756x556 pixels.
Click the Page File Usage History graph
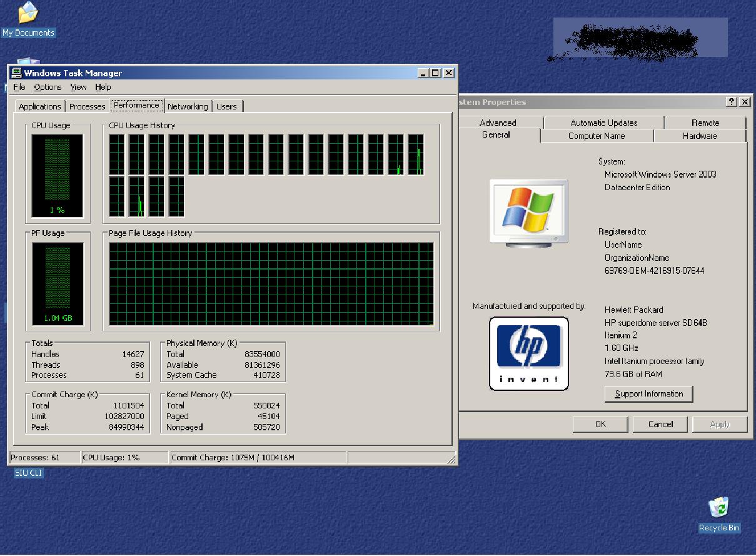tap(271, 284)
